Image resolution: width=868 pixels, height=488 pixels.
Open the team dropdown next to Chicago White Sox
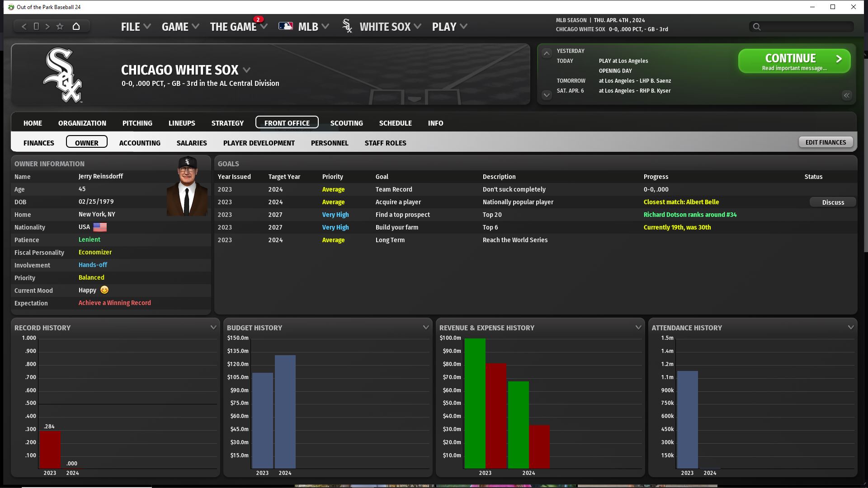point(247,70)
